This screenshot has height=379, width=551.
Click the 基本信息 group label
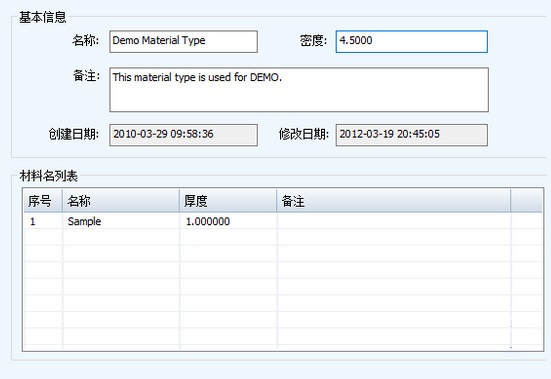click(43, 17)
